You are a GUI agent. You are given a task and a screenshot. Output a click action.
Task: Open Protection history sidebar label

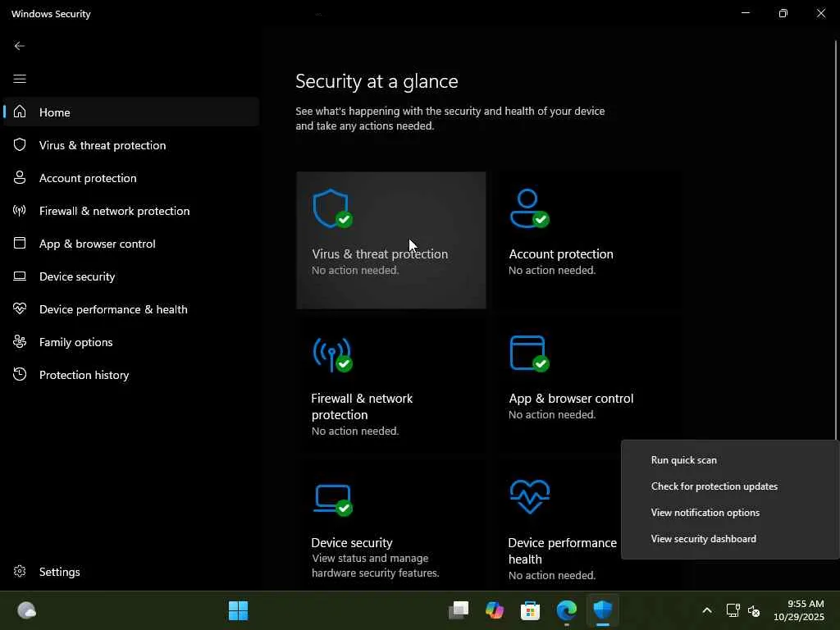84,374
